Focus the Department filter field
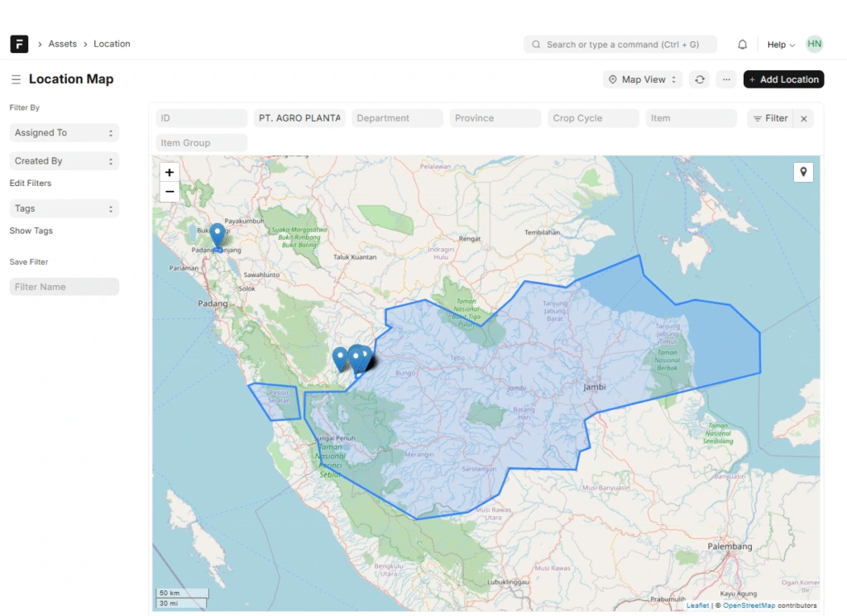This screenshot has width=847, height=616. [397, 118]
